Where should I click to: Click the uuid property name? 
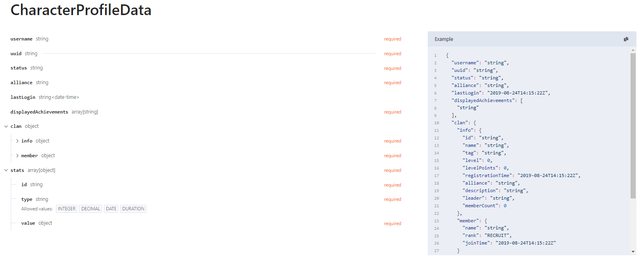pos(16,54)
